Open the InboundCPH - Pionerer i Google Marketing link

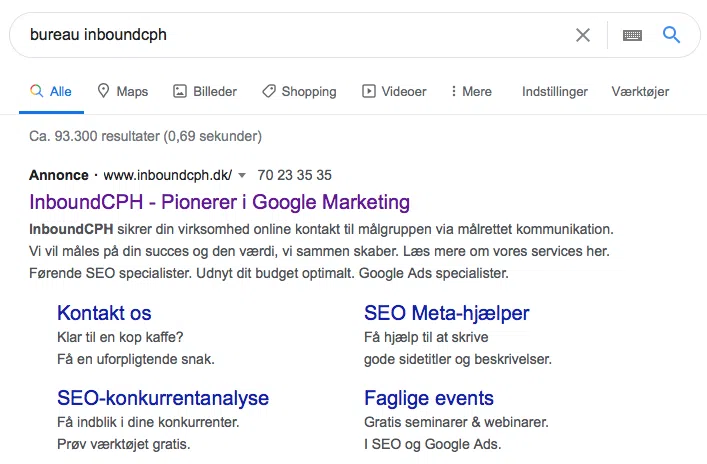point(220,202)
